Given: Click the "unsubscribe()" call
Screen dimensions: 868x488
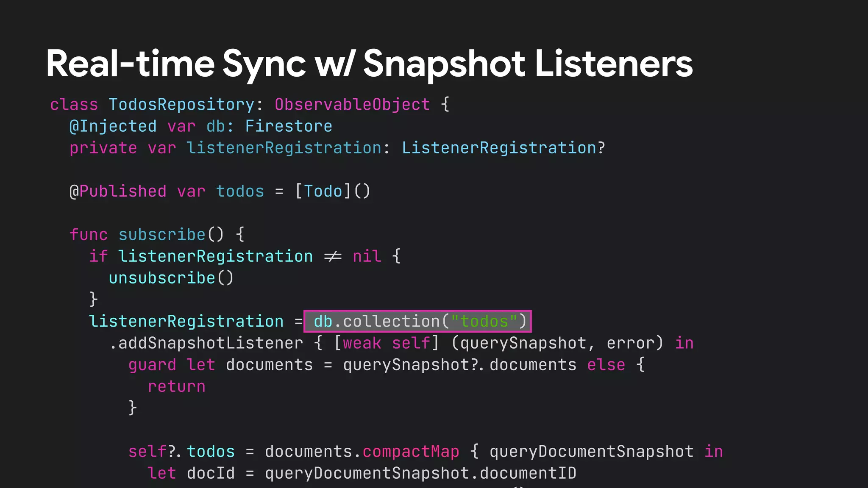Looking at the screenshot, I should click(171, 278).
